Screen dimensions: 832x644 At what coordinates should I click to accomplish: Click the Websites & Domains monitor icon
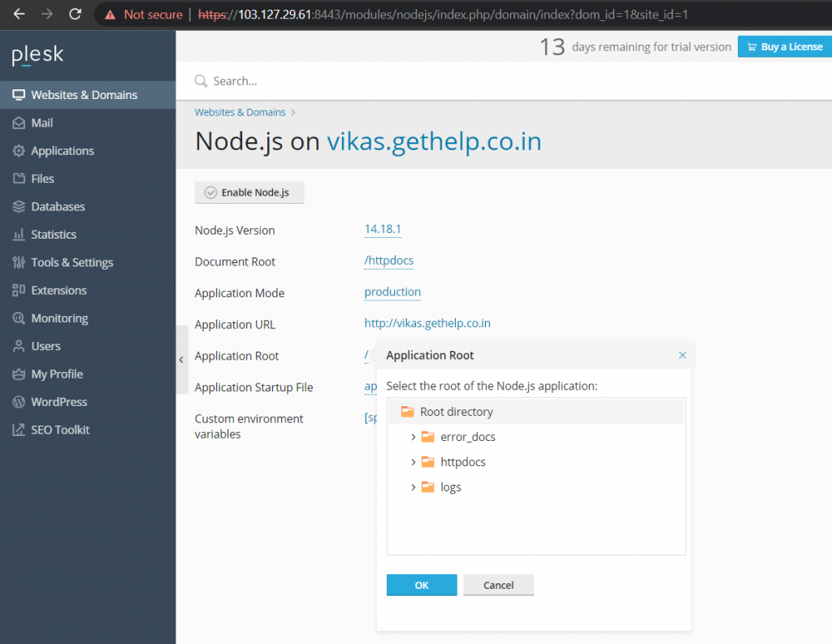[x=19, y=95]
